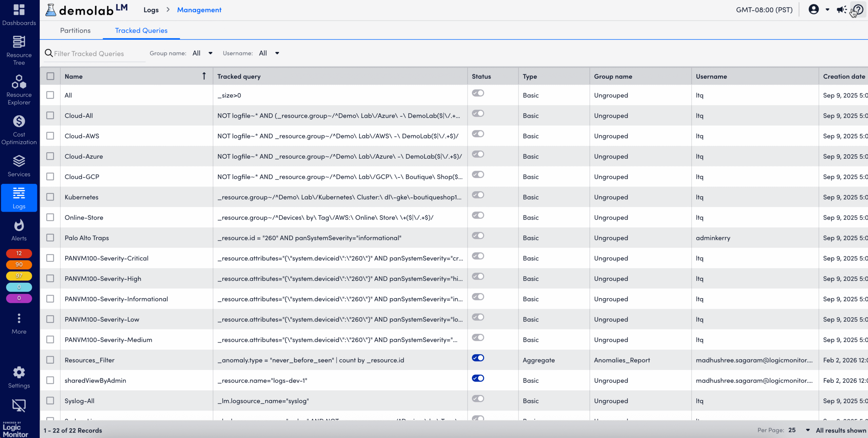Enable the status toggle for Cloud-AWS
Viewport: 868px width, 438px height.
coord(478,134)
